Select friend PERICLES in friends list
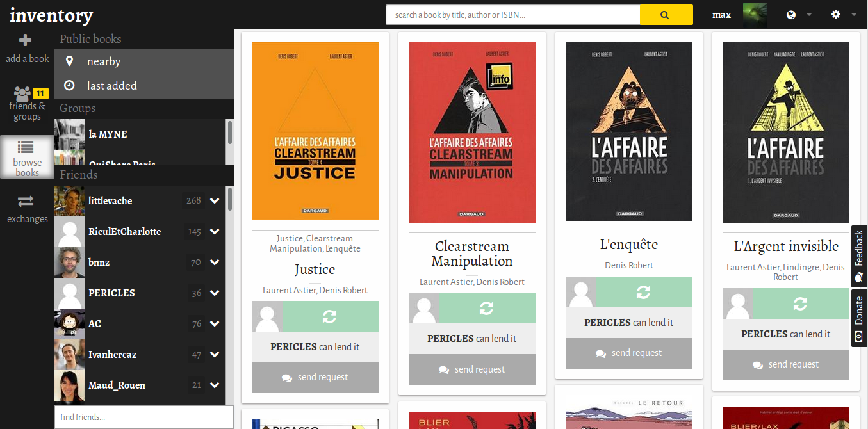 pos(111,293)
